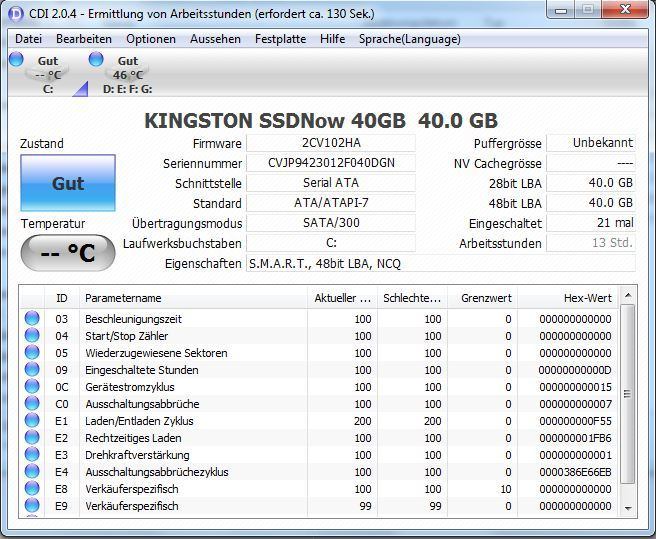This screenshot has height=539, width=656.
Task: Click the temperature -- °C indicator
Action: [68, 253]
